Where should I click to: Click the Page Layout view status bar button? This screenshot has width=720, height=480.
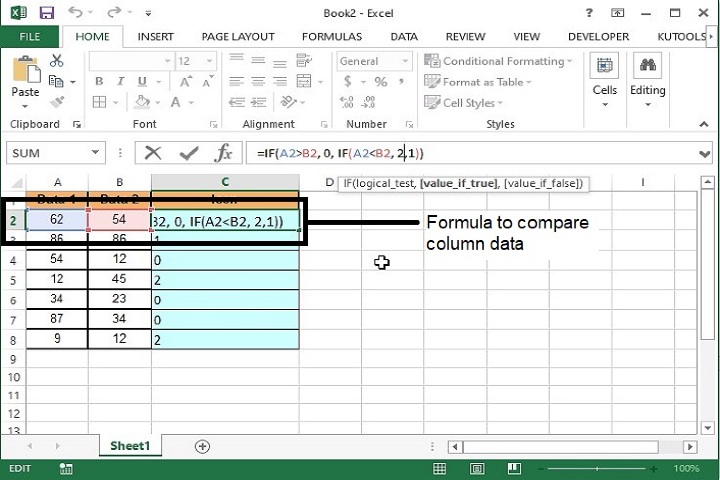pyautogui.click(x=477, y=469)
